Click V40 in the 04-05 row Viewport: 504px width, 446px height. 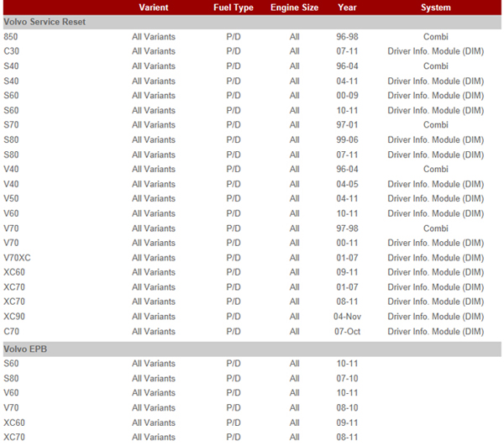(11, 184)
